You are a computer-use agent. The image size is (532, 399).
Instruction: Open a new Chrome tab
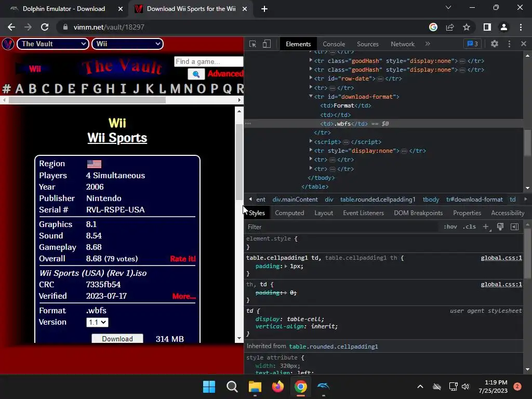[264, 9]
